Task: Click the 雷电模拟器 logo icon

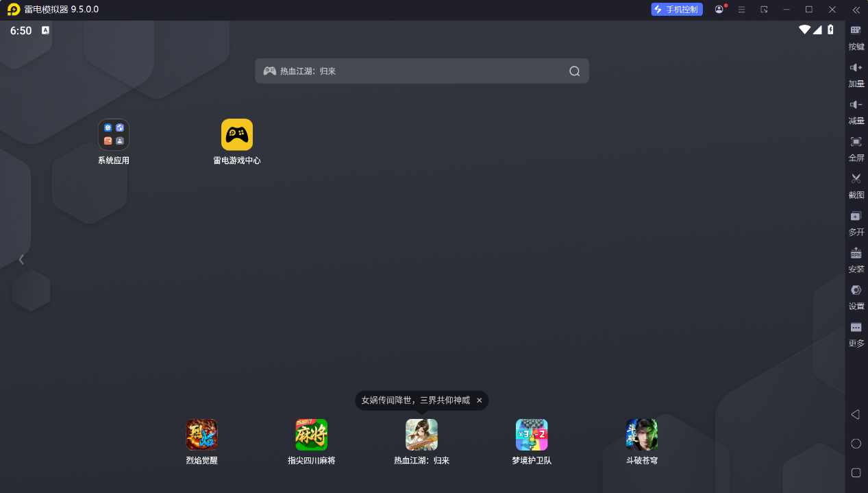Action: 13,10
